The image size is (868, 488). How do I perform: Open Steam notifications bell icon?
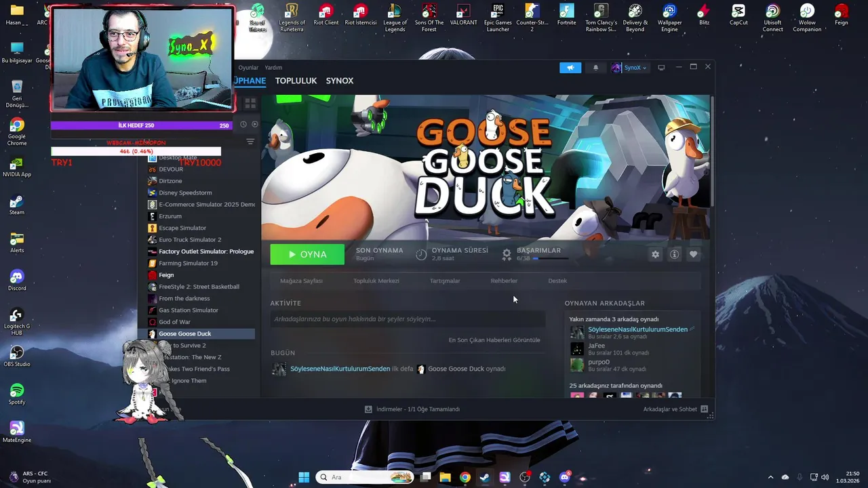(595, 68)
